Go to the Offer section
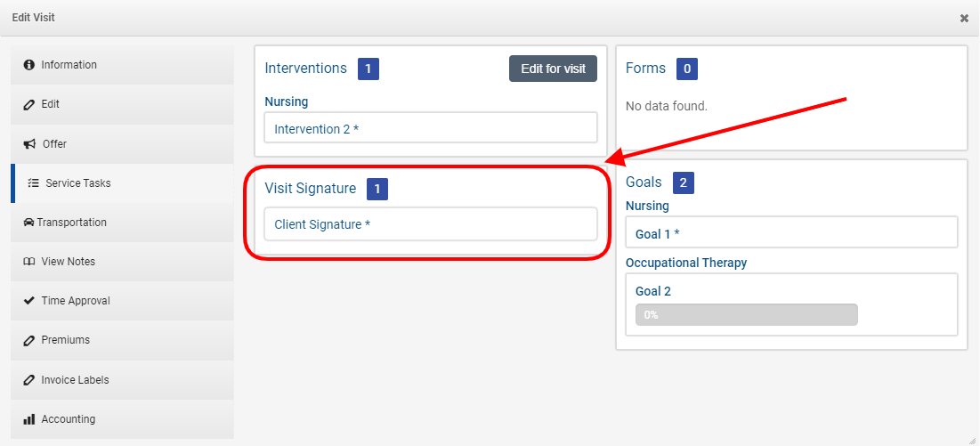Image resolution: width=980 pixels, height=446 pixels. pyautogui.click(x=122, y=143)
